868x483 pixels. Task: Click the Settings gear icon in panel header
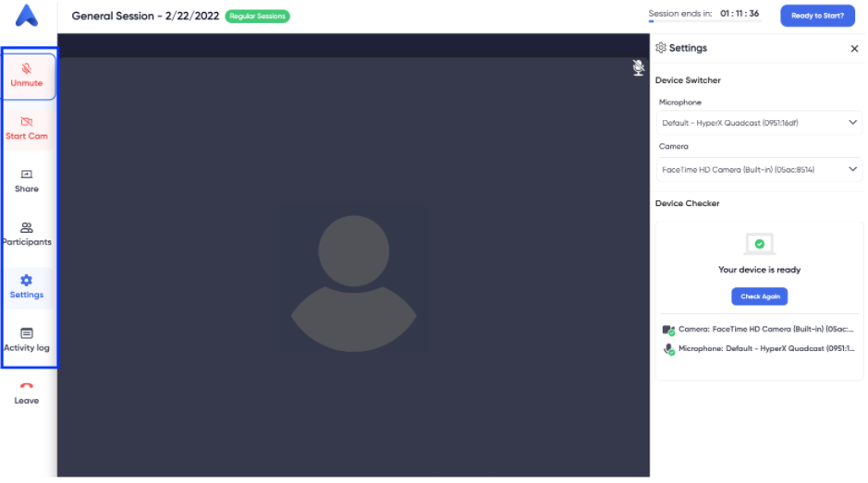pos(660,48)
